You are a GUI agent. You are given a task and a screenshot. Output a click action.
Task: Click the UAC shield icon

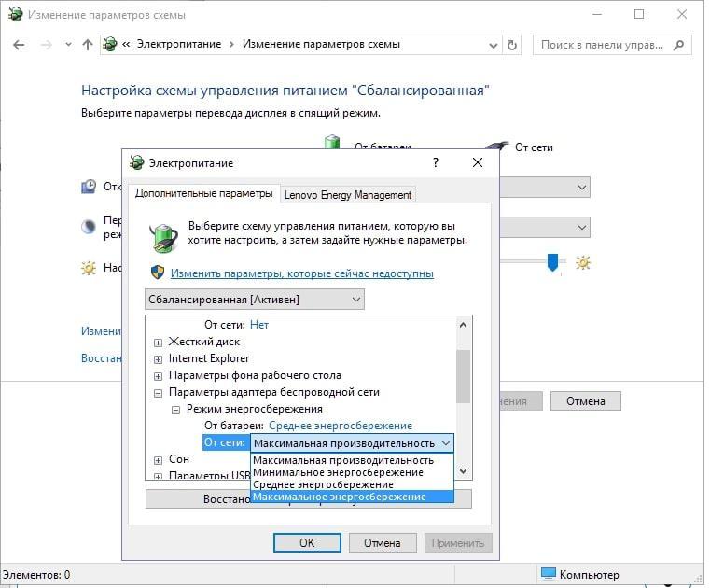point(157,273)
